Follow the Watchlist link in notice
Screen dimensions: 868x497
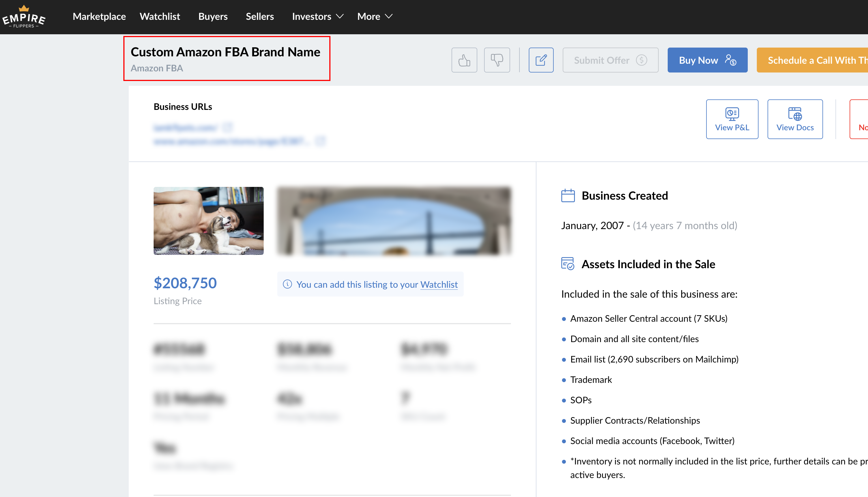(x=439, y=284)
